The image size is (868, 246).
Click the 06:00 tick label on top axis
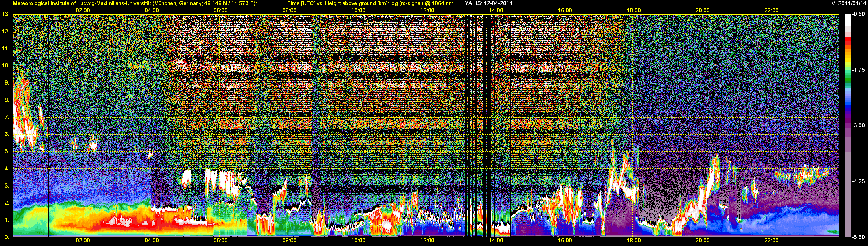coord(220,10)
